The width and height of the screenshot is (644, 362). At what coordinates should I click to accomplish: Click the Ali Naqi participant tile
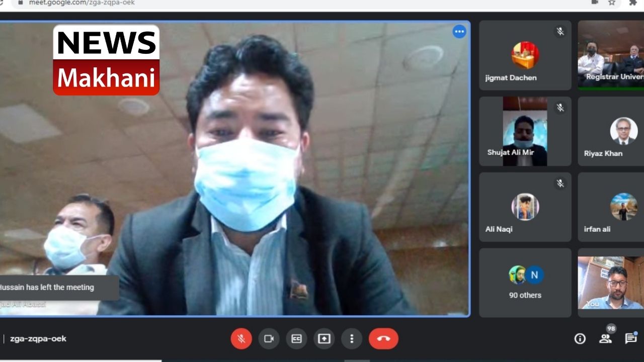click(525, 207)
